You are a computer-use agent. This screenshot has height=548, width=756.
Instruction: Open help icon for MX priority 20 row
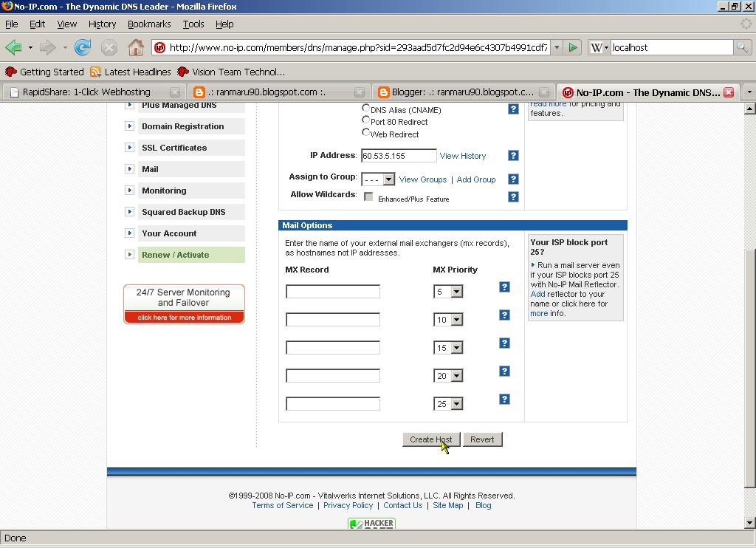[504, 371]
